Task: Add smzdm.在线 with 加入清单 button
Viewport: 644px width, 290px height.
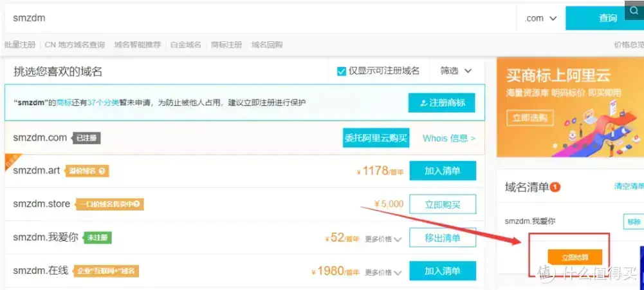Action: 443,271
